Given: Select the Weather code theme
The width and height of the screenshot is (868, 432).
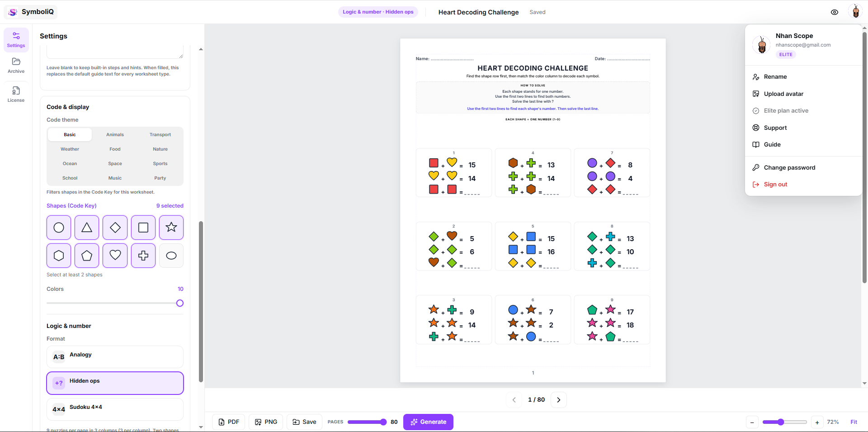Looking at the screenshot, I should click(70, 149).
